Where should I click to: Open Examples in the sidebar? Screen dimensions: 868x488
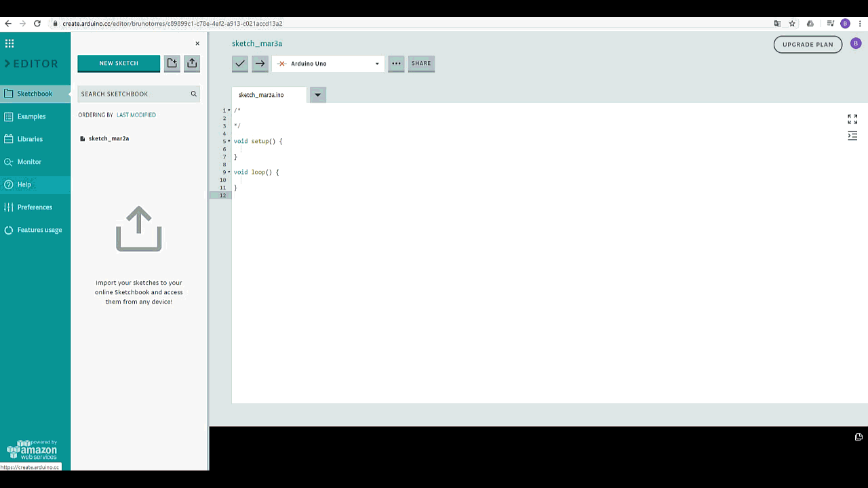[x=31, y=117]
